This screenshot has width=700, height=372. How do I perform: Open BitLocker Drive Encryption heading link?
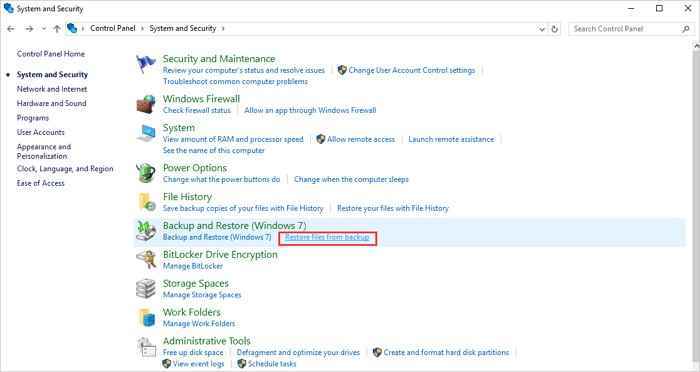pos(220,255)
